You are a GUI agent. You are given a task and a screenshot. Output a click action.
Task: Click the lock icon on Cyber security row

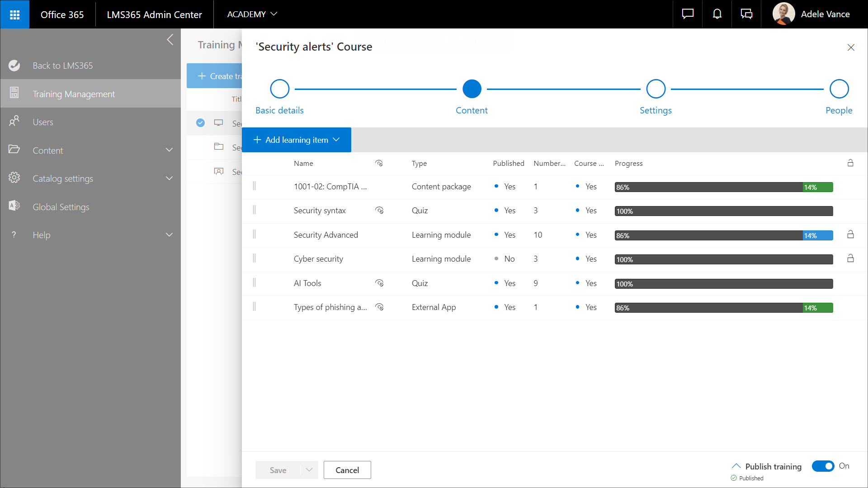[x=850, y=258]
